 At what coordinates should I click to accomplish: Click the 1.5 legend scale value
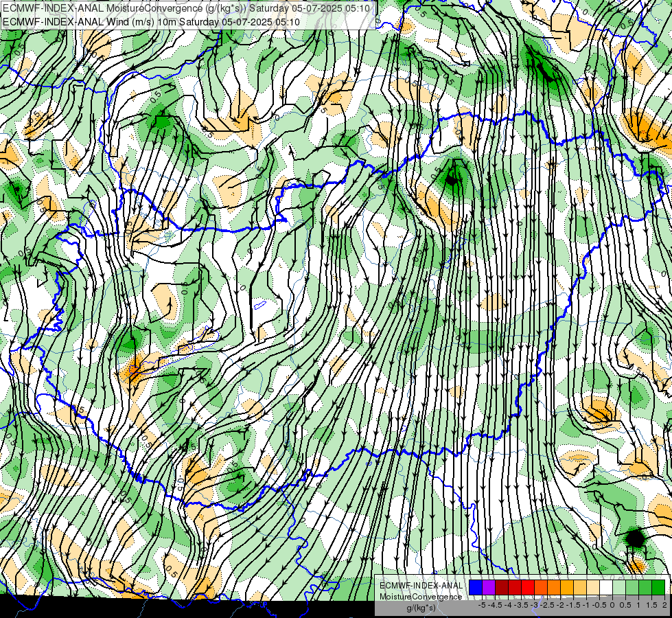pos(651,605)
